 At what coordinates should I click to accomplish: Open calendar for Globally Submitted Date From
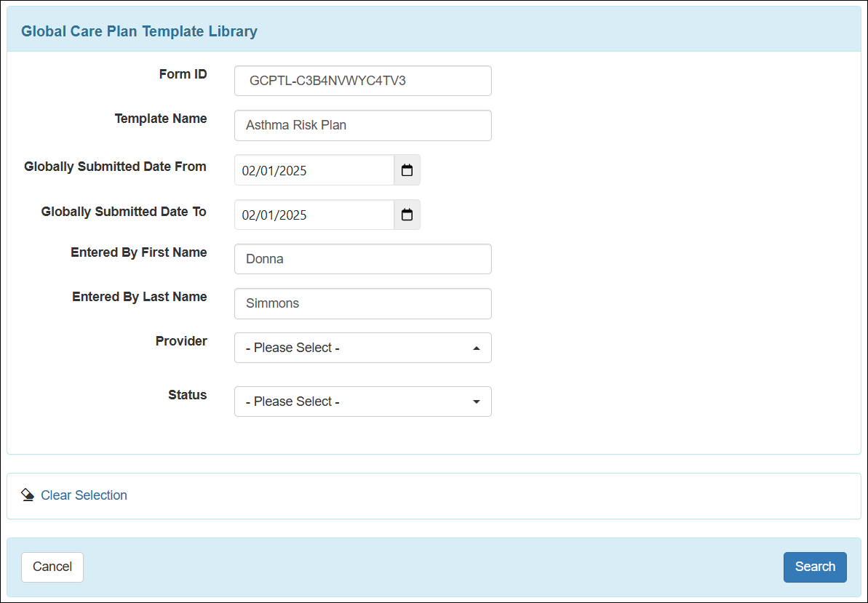pos(407,169)
